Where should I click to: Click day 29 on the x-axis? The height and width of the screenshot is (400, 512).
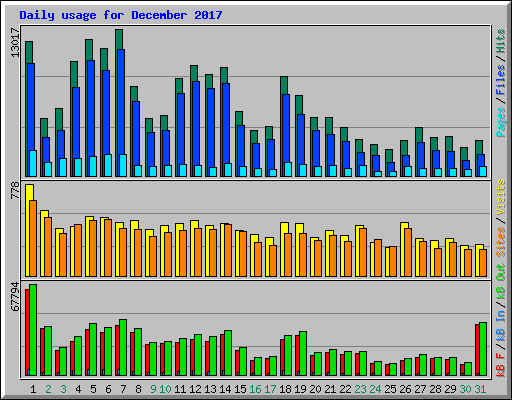pyautogui.click(x=450, y=389)
